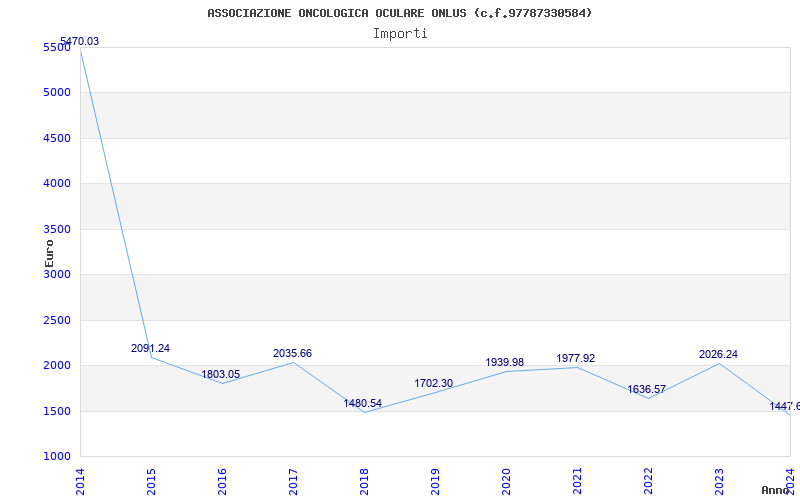Screen dimensions: 800x500
Task: Select the 2035.66 data point label
Action: point(292,354)
